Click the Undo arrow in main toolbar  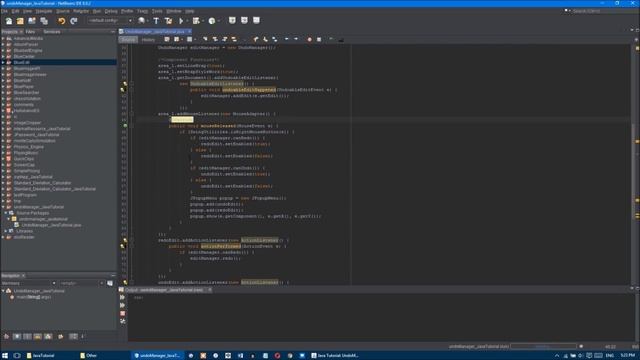(61, 21)
